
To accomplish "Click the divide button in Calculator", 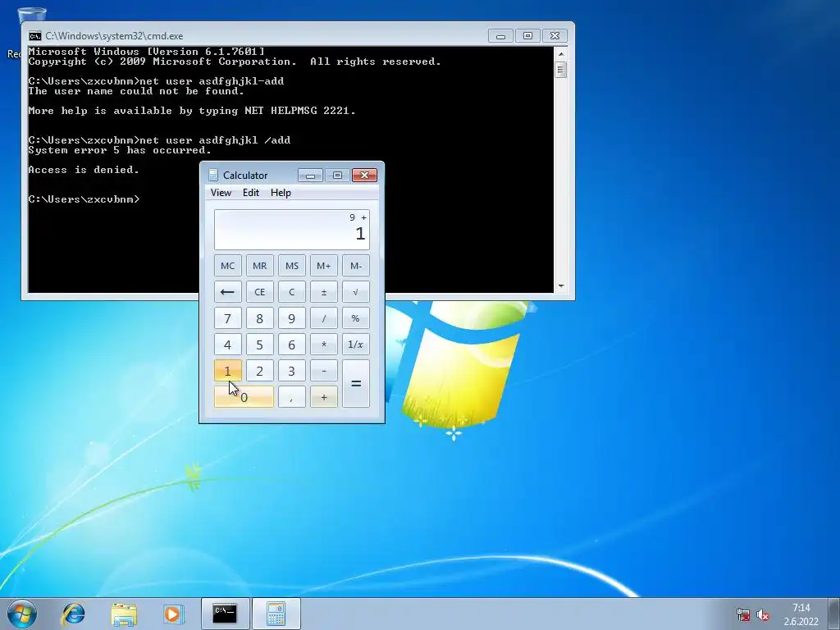I will pyautogui.click(x=323, y=318).
